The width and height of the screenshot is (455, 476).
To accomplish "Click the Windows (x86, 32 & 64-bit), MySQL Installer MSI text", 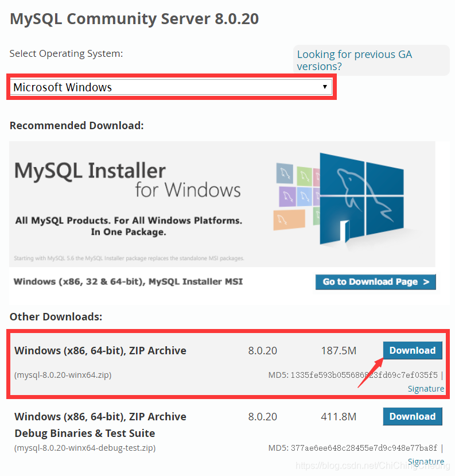I will coord(128,281).
